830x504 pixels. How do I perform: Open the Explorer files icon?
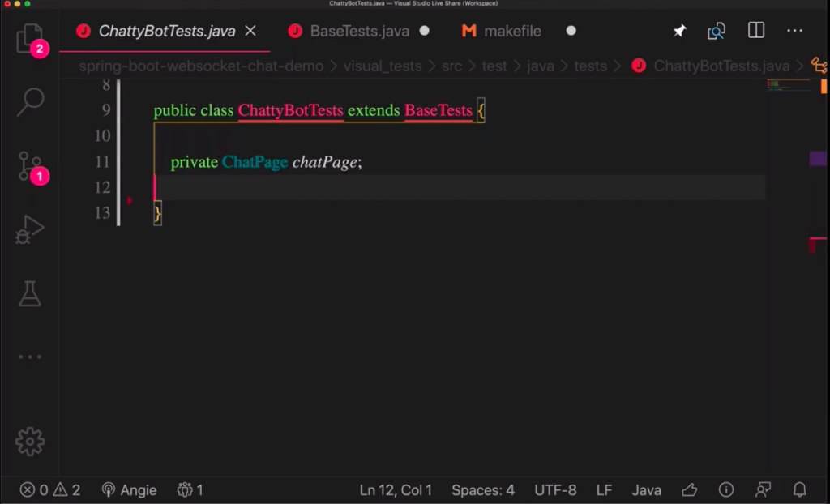[x=30, y=37]
